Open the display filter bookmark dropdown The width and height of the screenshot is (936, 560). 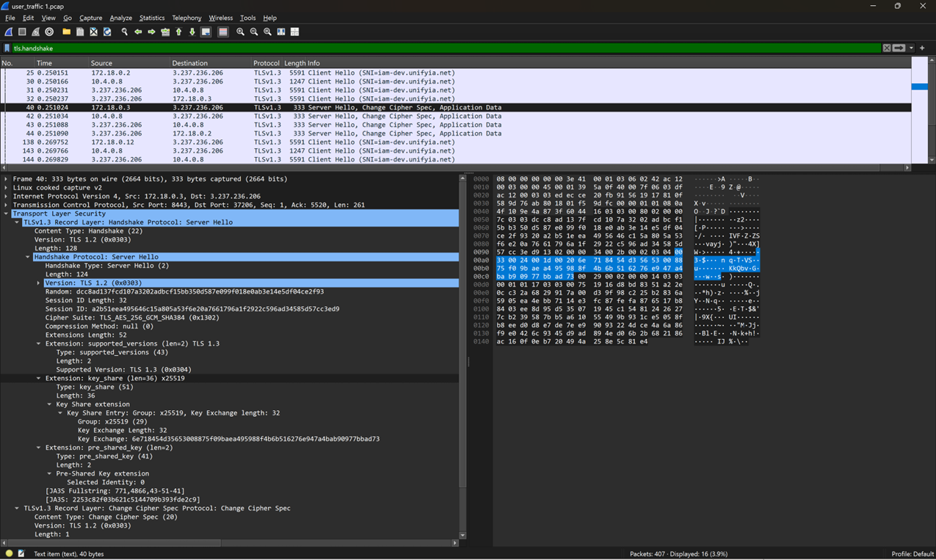[7, 48]
